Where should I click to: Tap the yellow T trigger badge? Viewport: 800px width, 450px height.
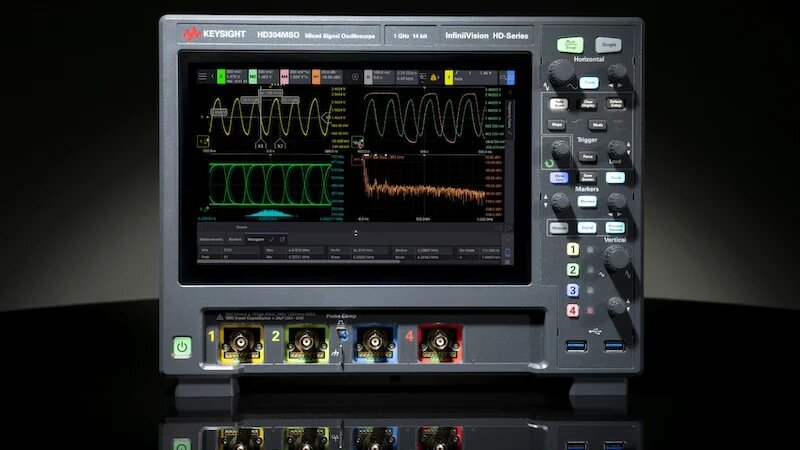(x=448, y=77)
